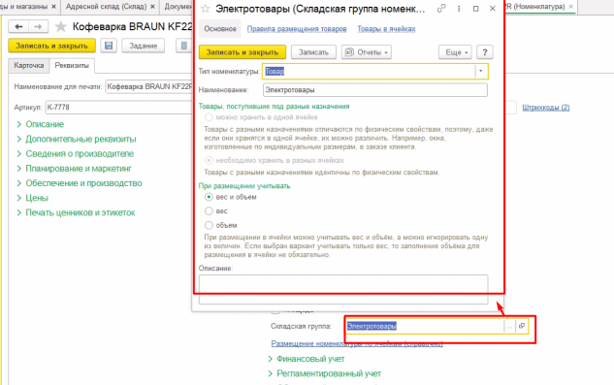Image resolution: width=614 pixels, height=385 pixels.
Task: Switch to Адресной склад (Склад) tab
Action: coord(106,7)
